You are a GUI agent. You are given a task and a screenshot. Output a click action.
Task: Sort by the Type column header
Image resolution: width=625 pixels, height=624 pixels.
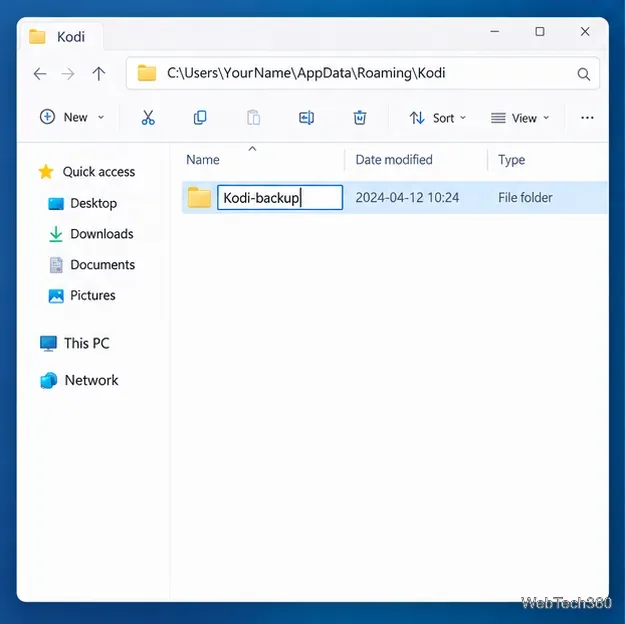pyautogui.click(x=511, y=160)
